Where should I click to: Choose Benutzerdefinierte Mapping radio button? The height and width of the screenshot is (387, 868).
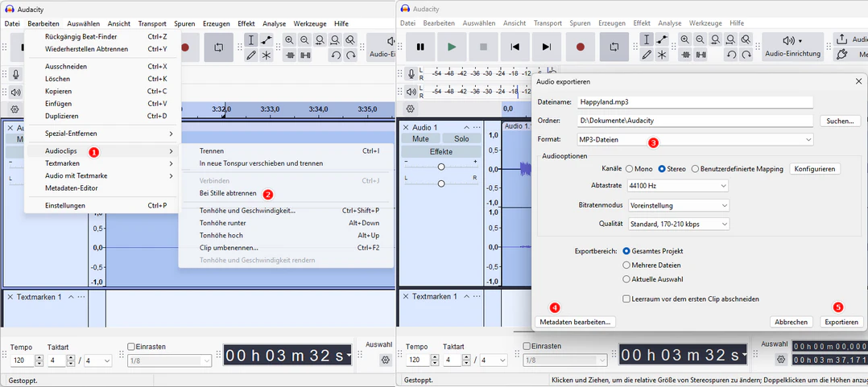pos(695,169)
